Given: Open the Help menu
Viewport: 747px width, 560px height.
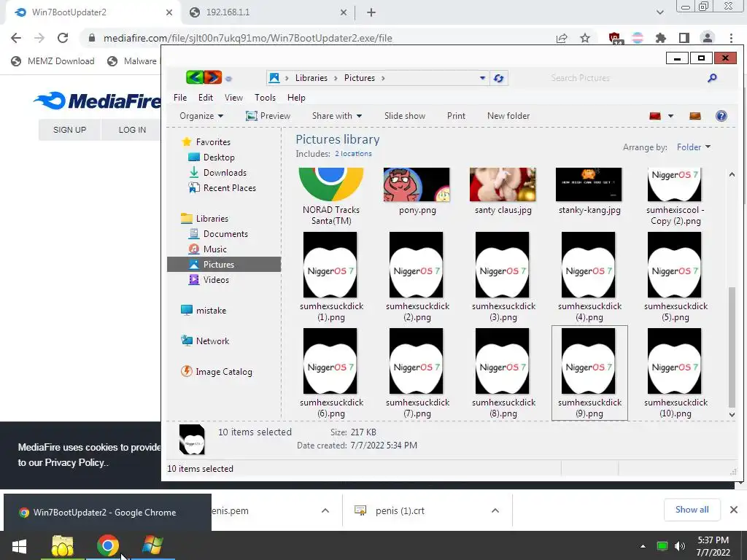Looking at the screenshot, I should tap(296, 98).
